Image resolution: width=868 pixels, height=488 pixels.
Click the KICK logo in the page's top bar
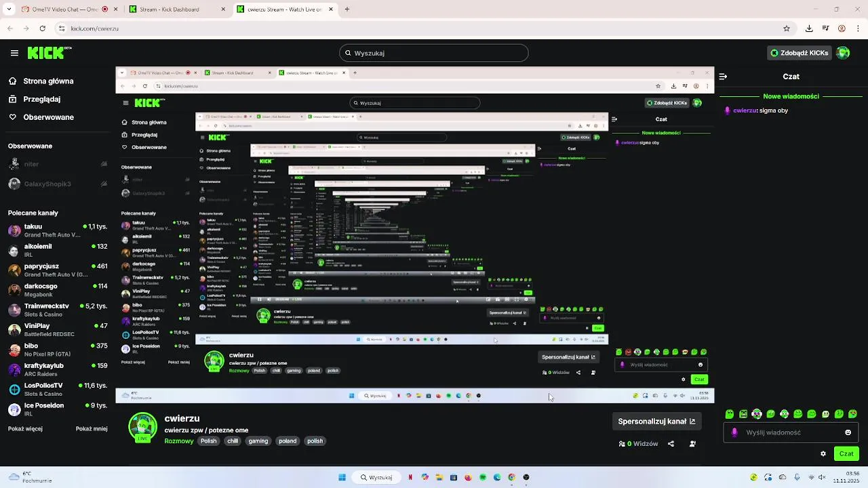point(50,53)
